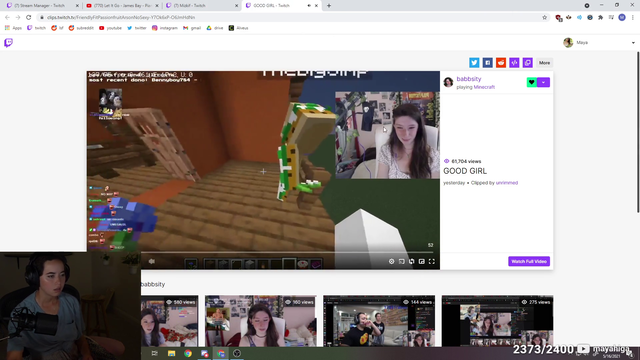Open instagram bookmark
The width and height of the screenshot is (640, 360).
pyautogui.click(x=164, y=28)
